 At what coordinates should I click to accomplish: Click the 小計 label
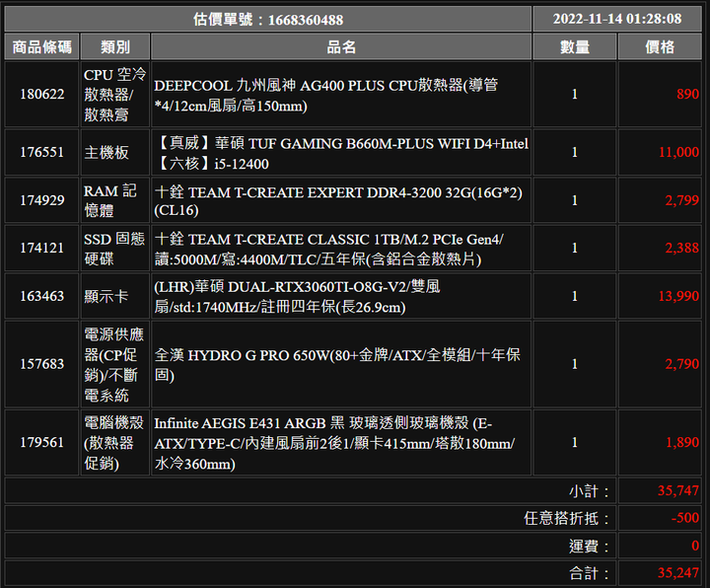(x=589, y=491)
